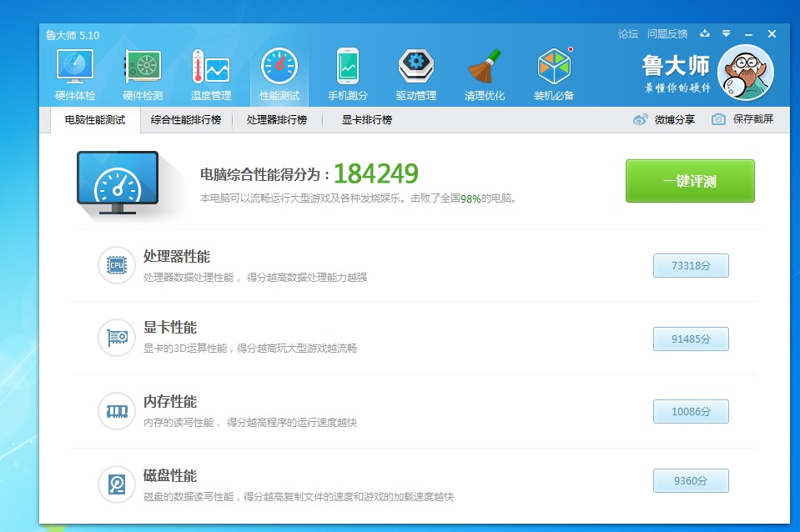Open the 手机跑分 phone benchmark section
800x532 pixels.
point(348,74)
